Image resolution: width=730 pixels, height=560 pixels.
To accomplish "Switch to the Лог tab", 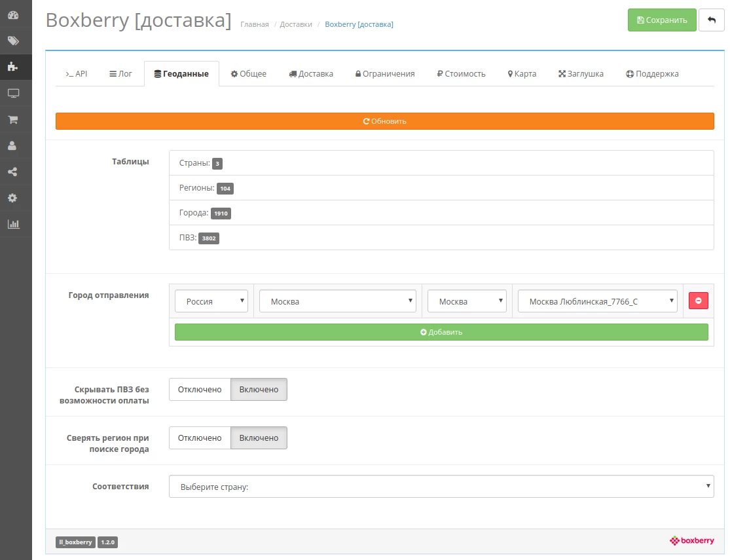I will 120,73.
